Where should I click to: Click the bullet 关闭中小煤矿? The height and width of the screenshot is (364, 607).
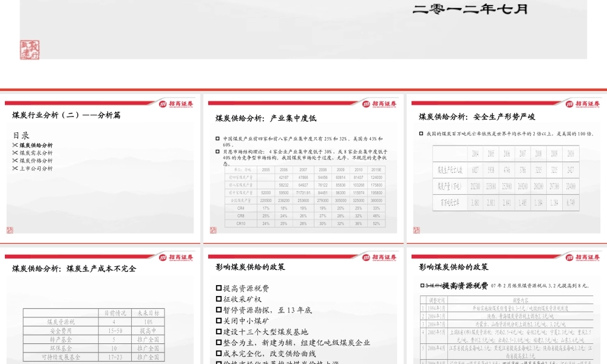(x=246, y=321)
